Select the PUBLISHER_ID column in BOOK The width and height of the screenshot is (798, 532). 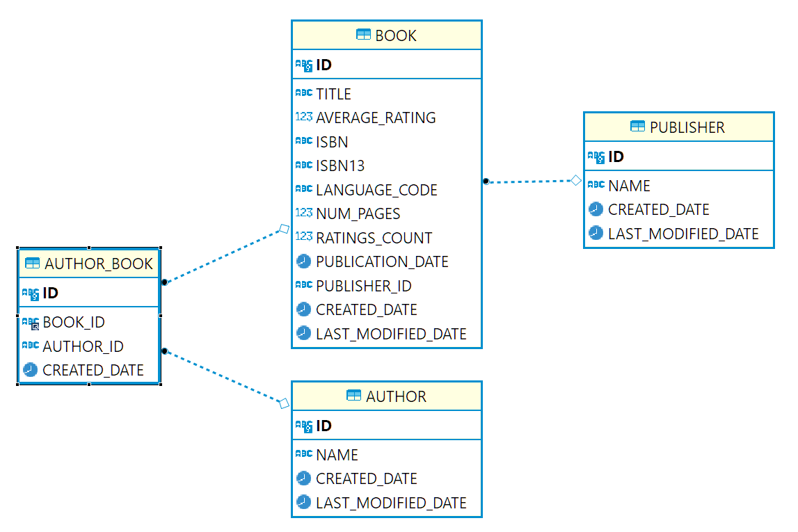[x=363, y=286]
